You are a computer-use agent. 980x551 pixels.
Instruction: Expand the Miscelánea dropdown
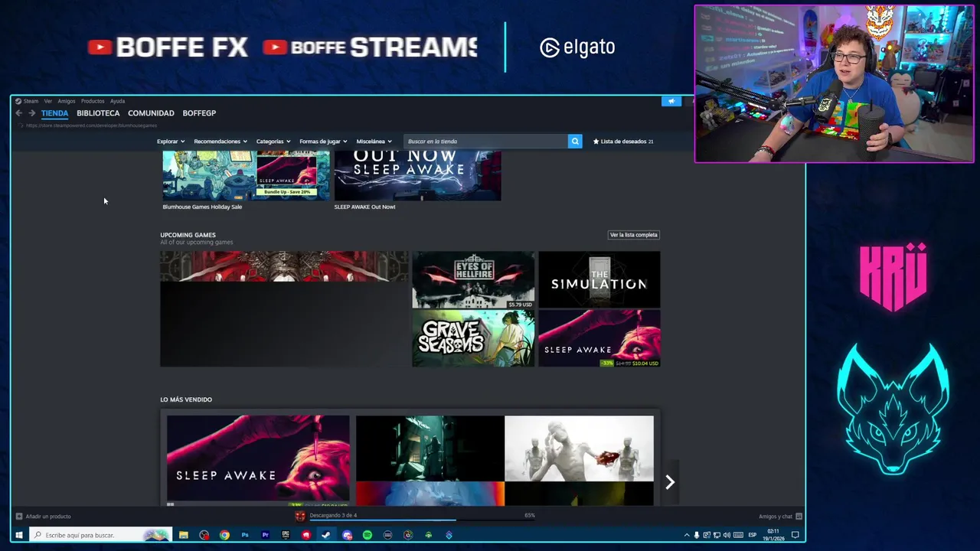[x=374, y=142]
